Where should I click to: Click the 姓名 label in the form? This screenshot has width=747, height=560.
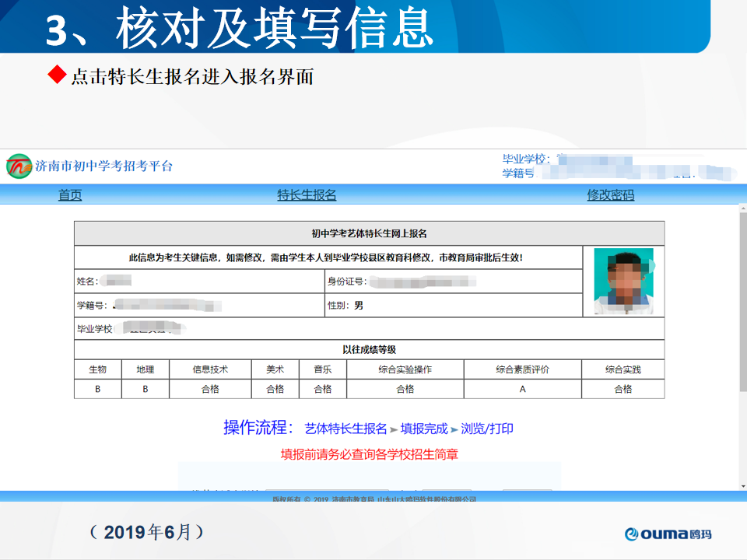coord(87,282)
